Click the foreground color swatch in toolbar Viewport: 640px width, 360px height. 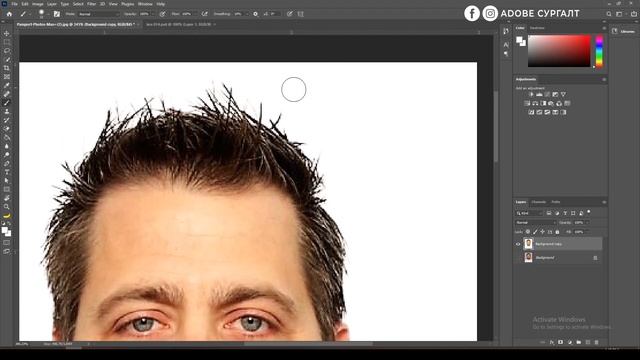[x=5, y=231]
